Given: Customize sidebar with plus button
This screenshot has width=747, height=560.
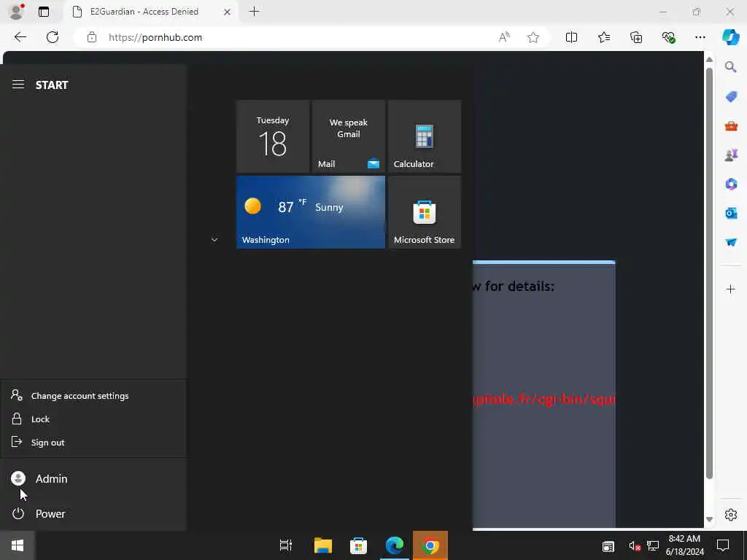Looking at the screenshot, I should coord(731,289).
